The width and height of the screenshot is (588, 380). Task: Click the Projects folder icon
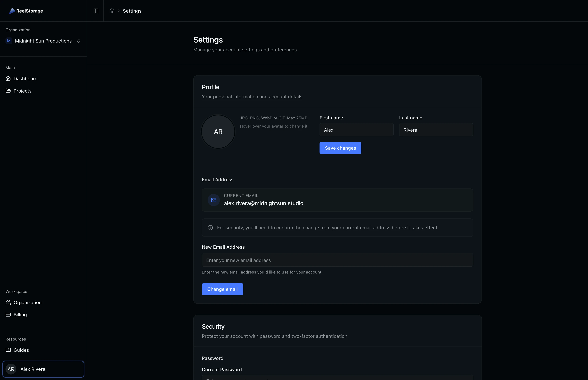pos(8,90)
